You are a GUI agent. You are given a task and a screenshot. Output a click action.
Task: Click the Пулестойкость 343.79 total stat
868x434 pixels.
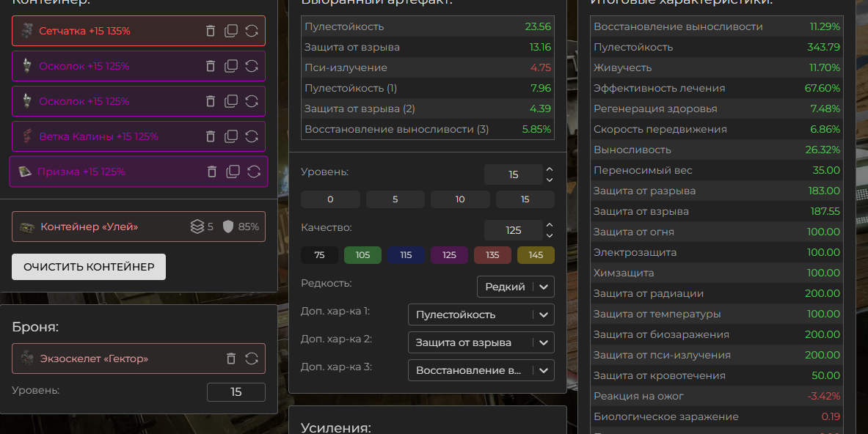(x=717, y=47)
